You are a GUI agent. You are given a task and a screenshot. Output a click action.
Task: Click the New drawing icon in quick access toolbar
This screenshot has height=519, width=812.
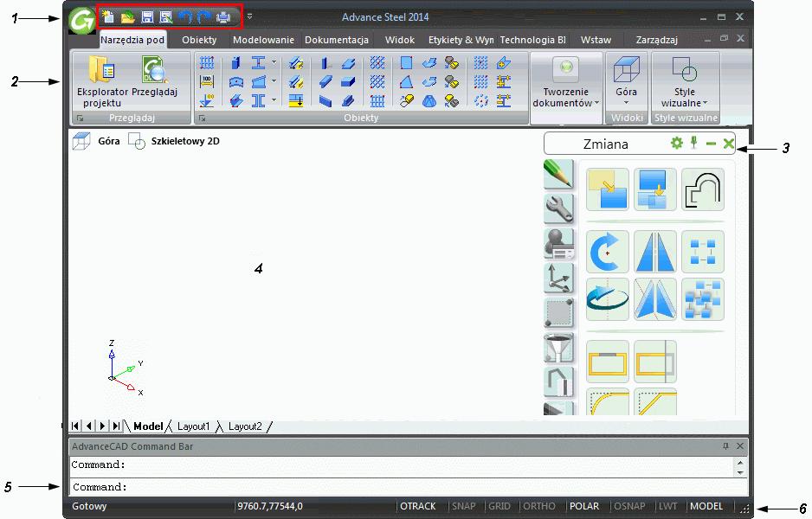click(x=108, y=17)
